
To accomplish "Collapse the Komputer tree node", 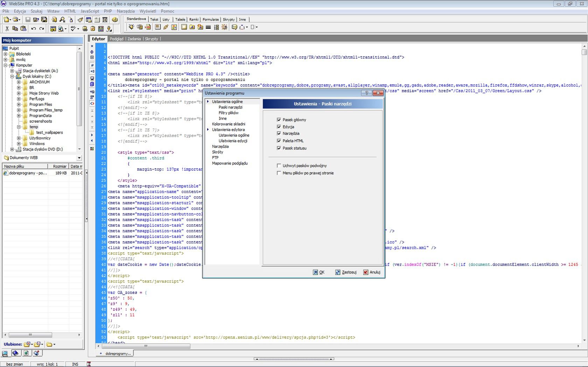I will coord(5,65).
